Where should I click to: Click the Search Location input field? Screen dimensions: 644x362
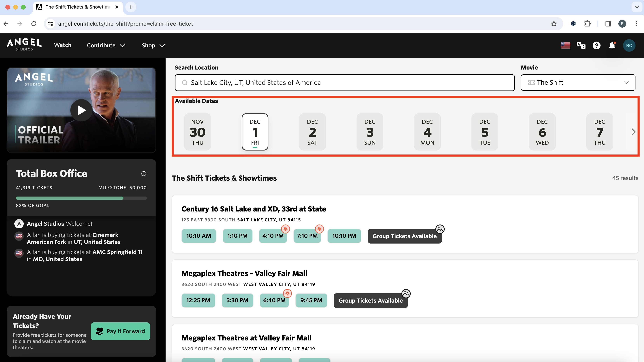coord(345,83)
